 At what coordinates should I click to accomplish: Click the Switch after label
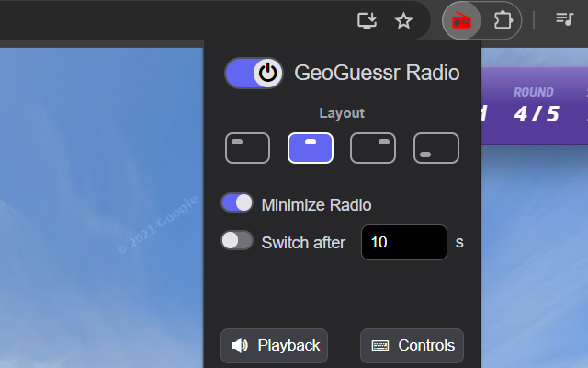point(303,243)
